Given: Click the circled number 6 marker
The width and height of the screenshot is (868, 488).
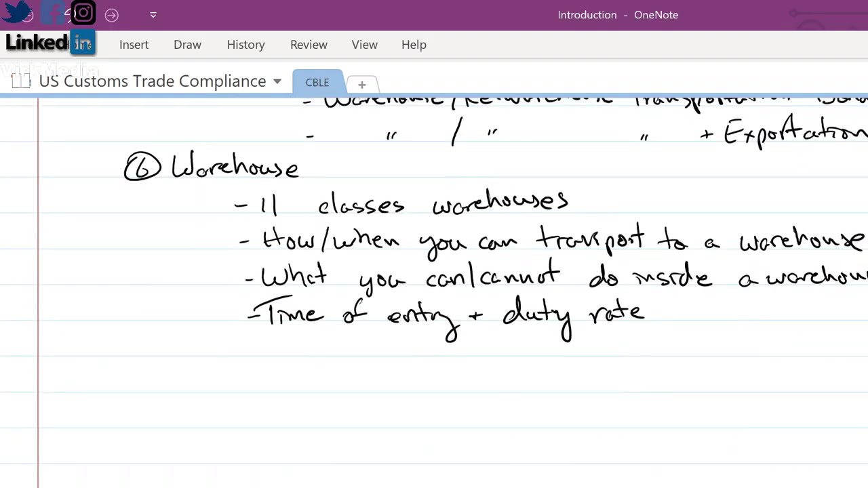Looking at the screenshot, I should (142, 167).
